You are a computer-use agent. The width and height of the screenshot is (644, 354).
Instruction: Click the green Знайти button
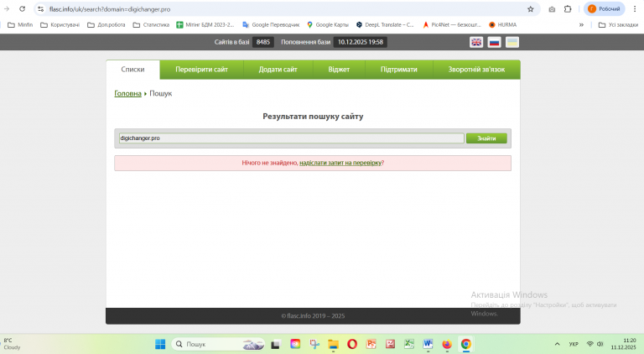(x=486, y=138)
